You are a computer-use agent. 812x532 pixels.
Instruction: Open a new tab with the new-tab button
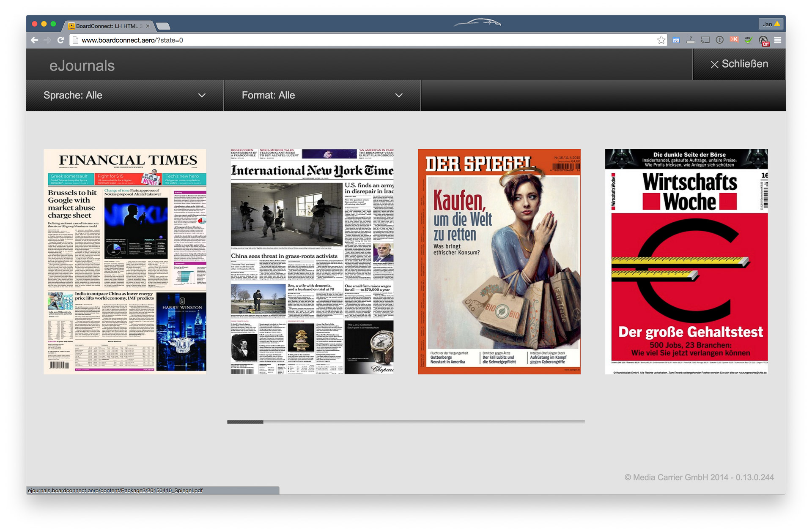pyautogui.click(x=163, y=27)
